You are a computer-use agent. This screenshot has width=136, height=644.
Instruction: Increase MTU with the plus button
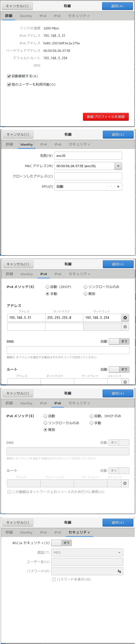tap(118, 186)
